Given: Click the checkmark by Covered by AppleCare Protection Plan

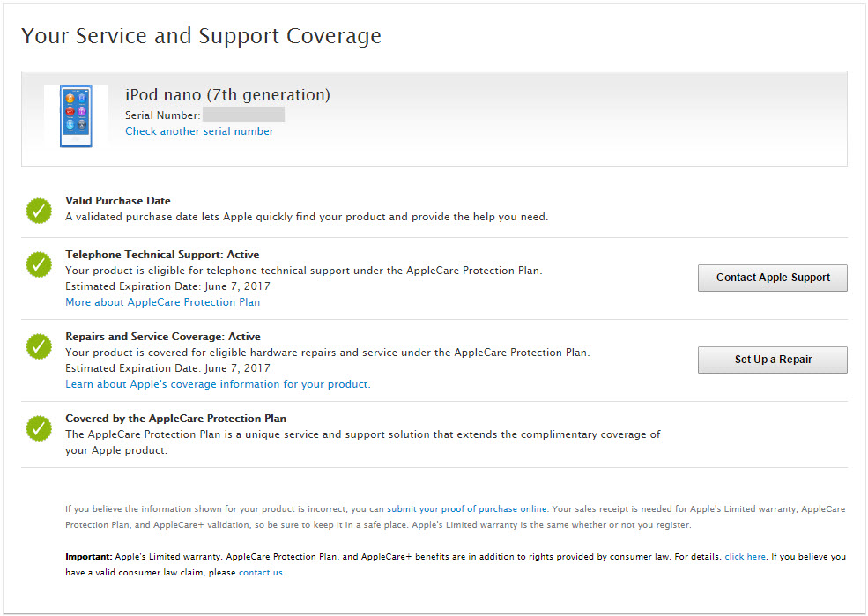Looking at the screenshot, I should tap(38, 428).
